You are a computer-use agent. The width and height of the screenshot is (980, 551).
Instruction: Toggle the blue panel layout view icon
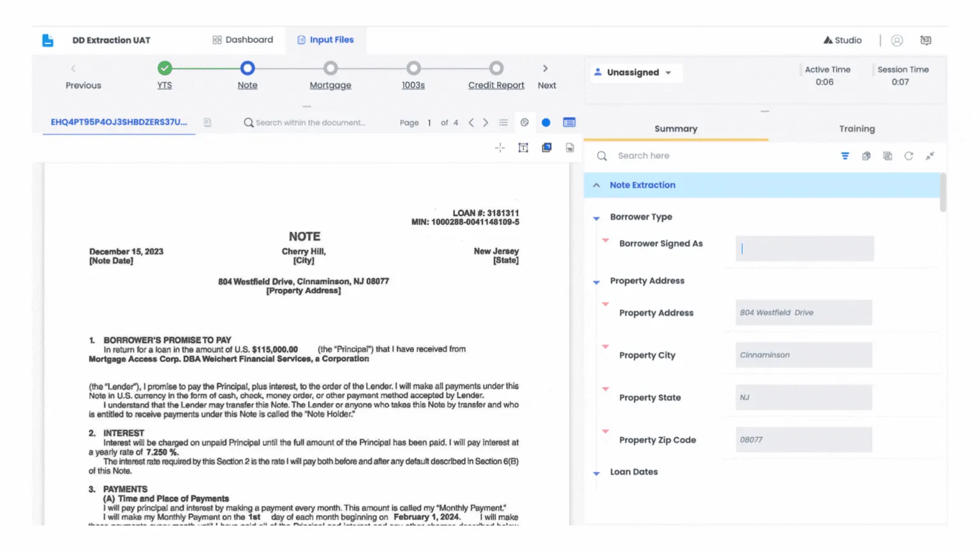tap(569, 122)
